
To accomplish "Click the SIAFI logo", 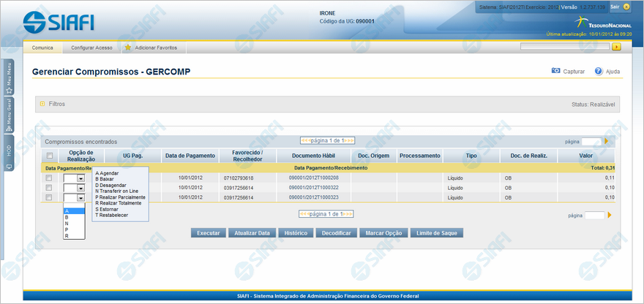I will [x=59, y=21].
